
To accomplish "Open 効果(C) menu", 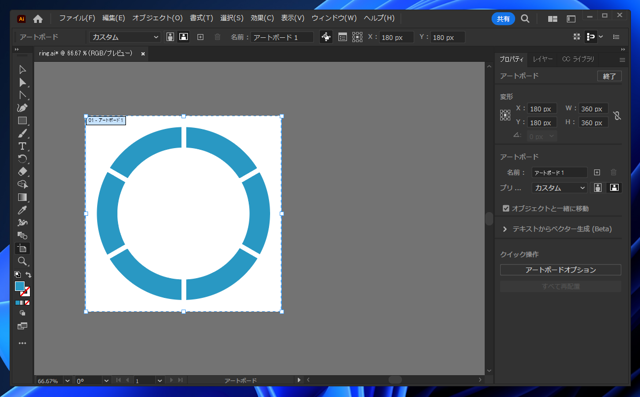I will (262, 18).
